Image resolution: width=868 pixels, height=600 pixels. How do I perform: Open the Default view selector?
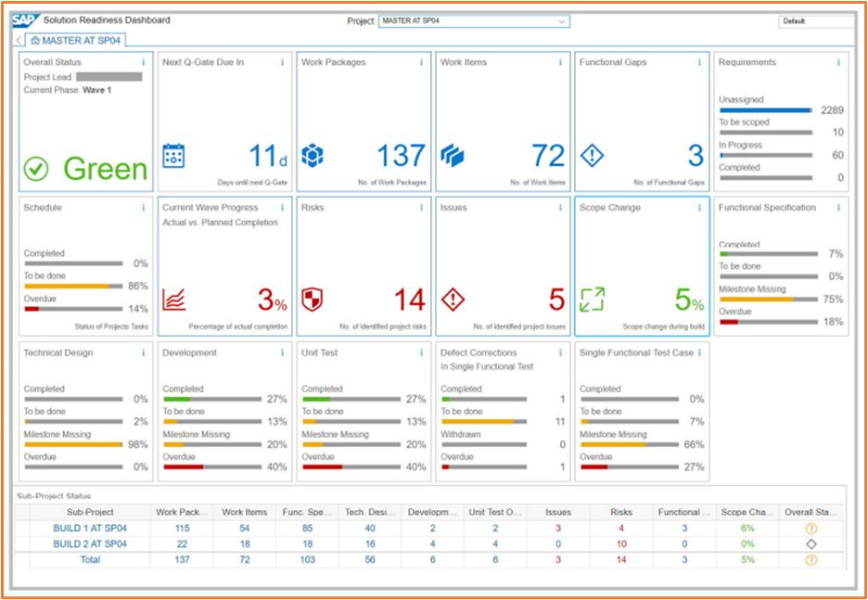click(816, 21)
